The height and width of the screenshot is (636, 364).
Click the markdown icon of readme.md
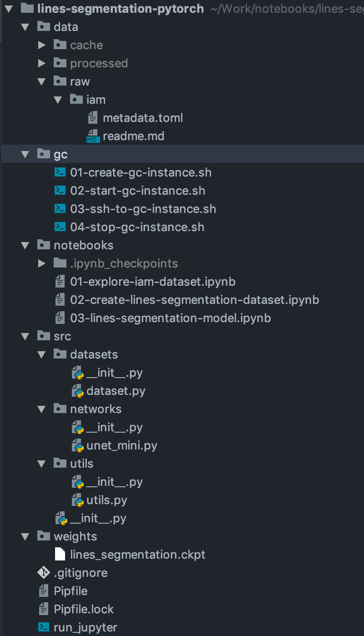coord(93,136)
